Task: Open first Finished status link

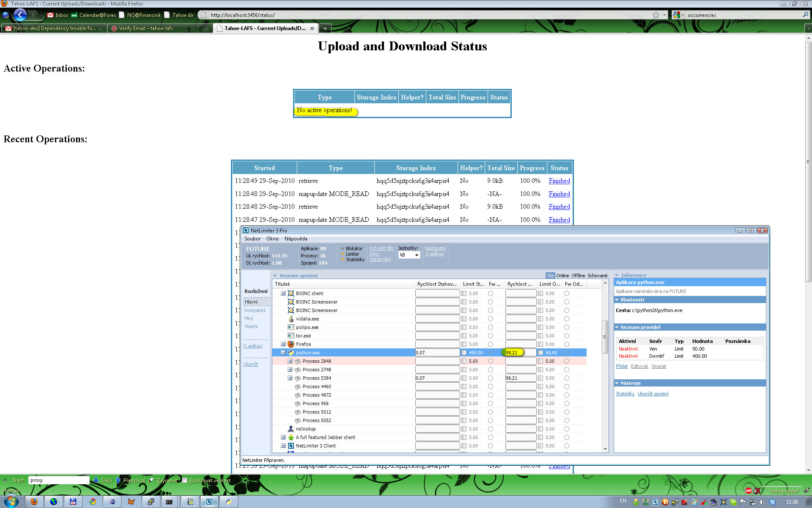Action: [559, 181]
